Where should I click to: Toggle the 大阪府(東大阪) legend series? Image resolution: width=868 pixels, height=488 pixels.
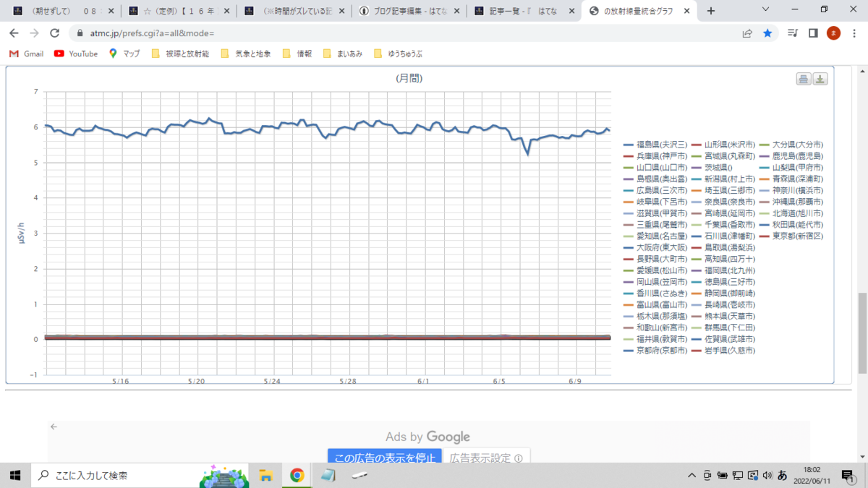[x=656, y=247]
